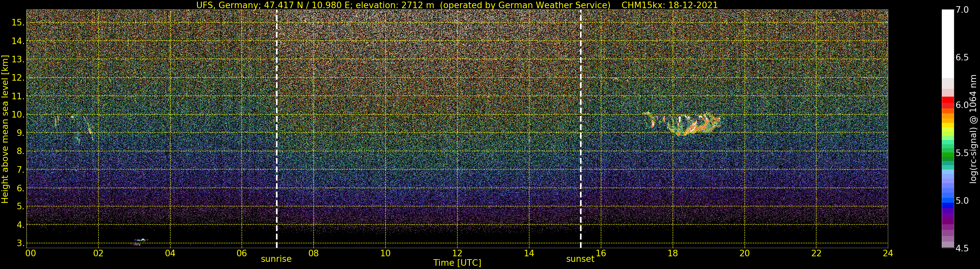Click height axis tick "4."

pos(20,225)
